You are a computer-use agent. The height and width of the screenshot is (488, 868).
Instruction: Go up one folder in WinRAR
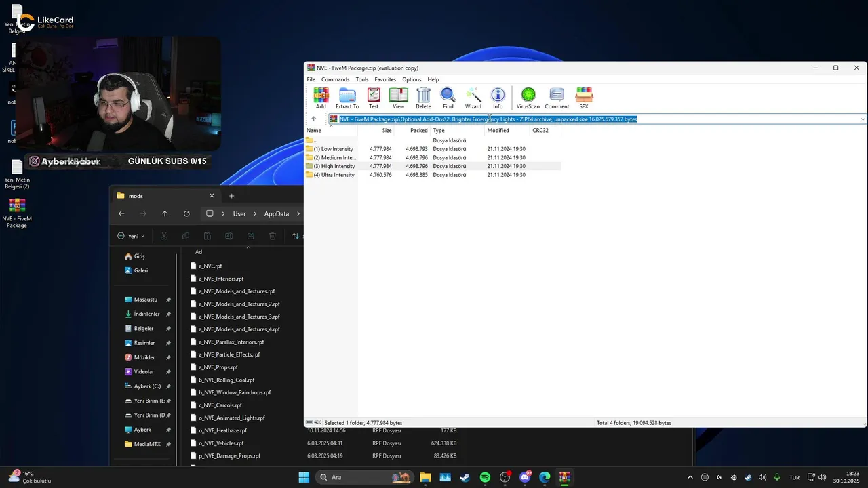click(313, 119)
